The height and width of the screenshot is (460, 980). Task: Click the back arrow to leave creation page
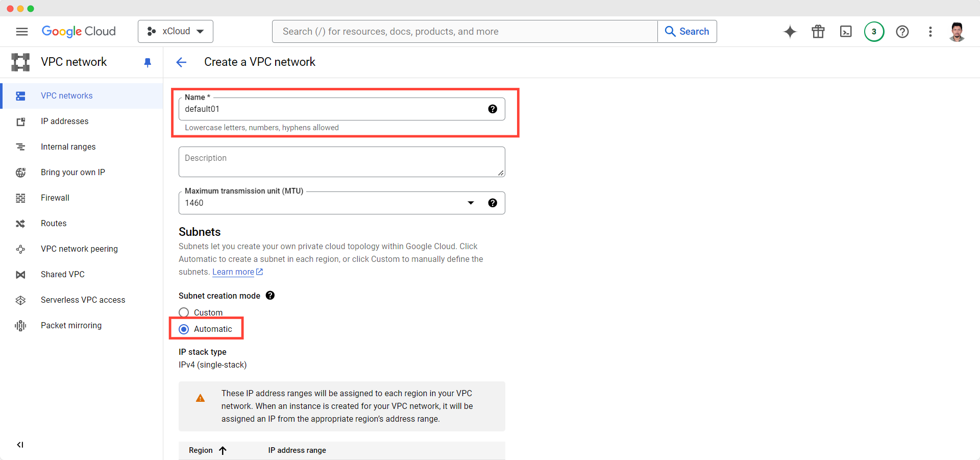[181, 62]
